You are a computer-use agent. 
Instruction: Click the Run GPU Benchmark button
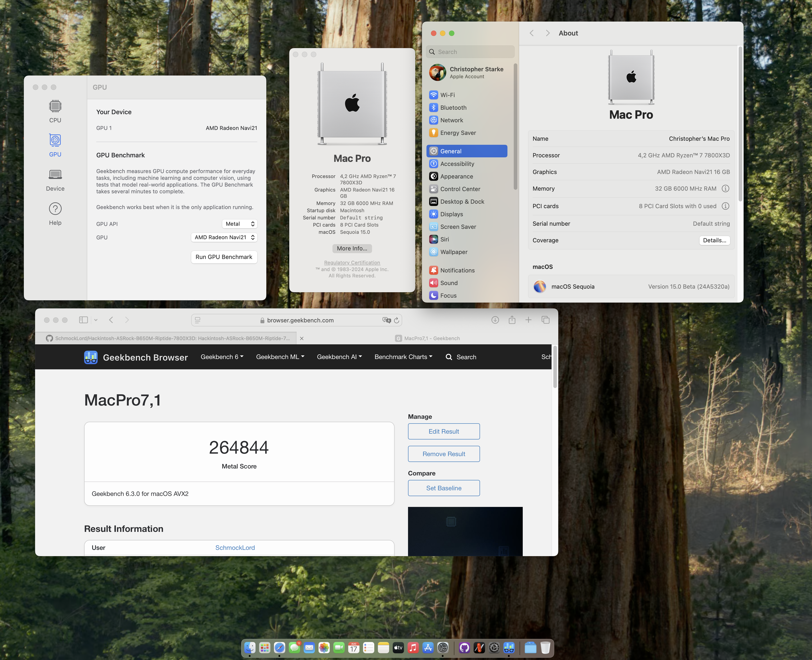[224, 257]
